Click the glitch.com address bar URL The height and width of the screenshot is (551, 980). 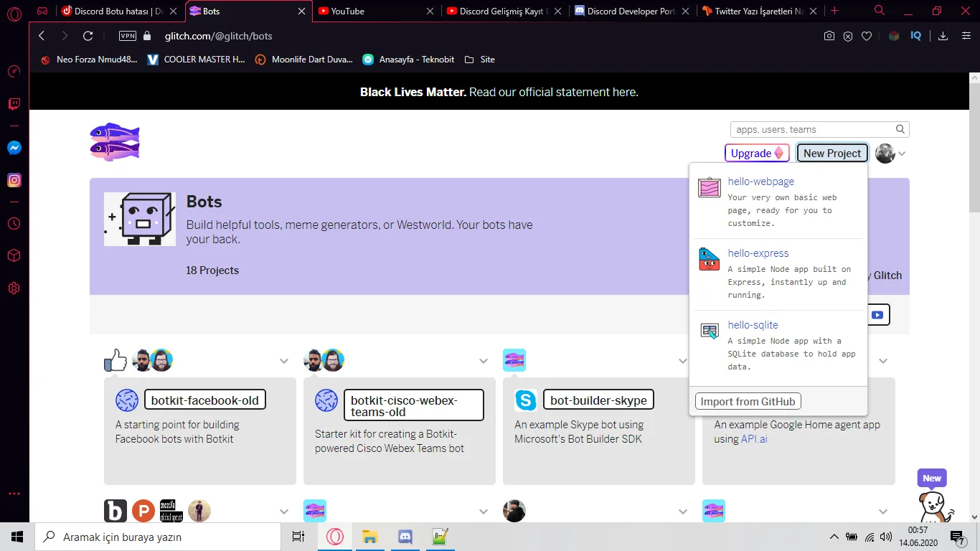point(219,36)
